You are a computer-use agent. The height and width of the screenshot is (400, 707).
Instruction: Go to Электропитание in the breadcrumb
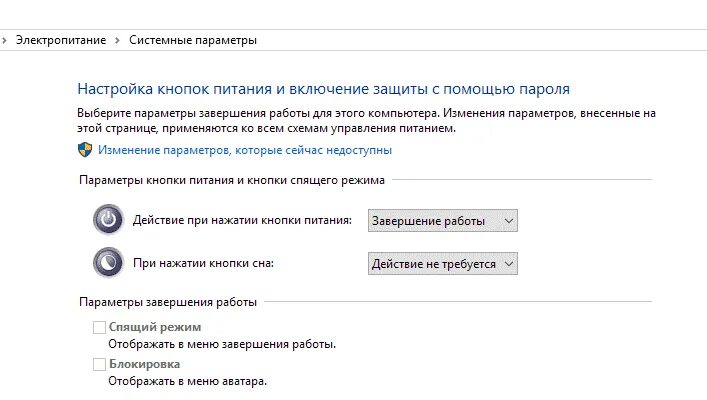(x=61, y=41)
